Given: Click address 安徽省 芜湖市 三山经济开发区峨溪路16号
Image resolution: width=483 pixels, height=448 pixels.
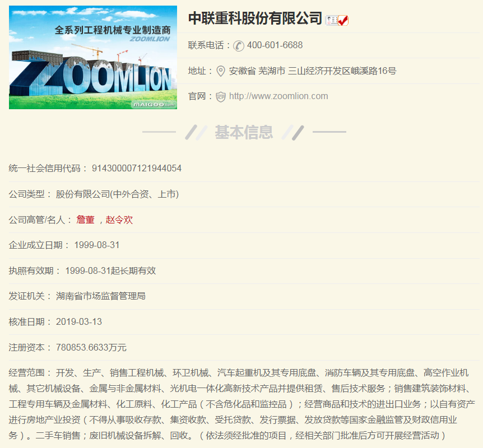Looking at the screenshot, I should [312, 71].
